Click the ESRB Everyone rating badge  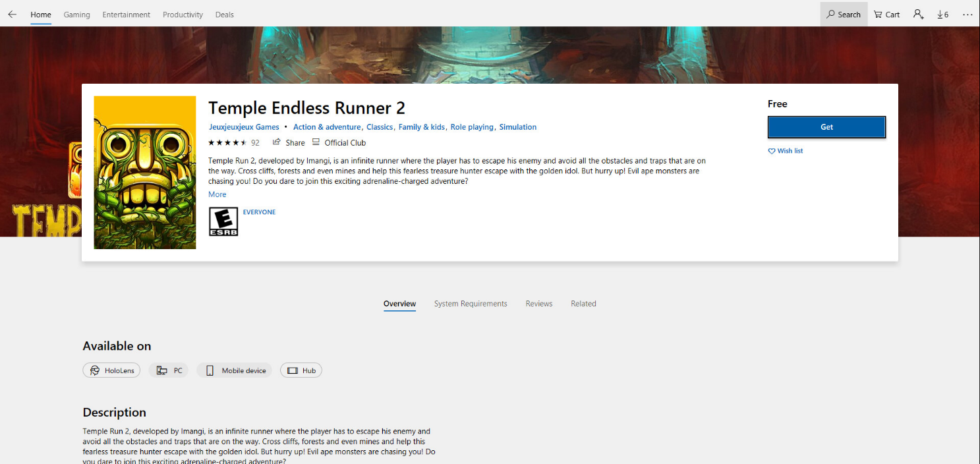223,221
